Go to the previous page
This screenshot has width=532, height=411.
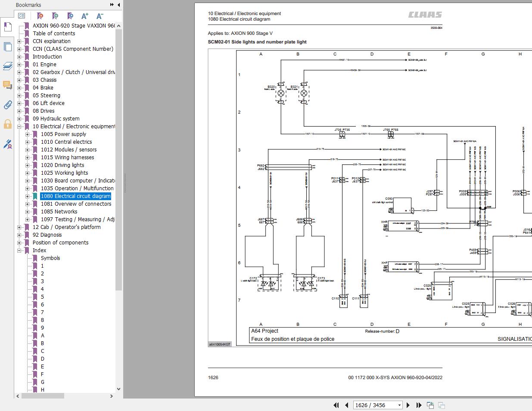pyautogui.click(x=347, y=405)
